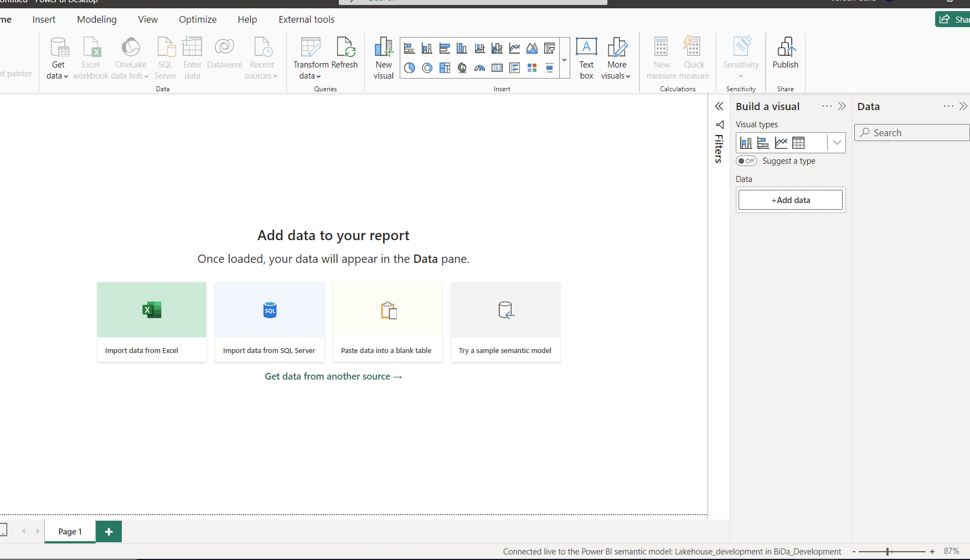970x560 pixels.
Task: Select table visual in Build a visual types
Action: click(798, 143)
